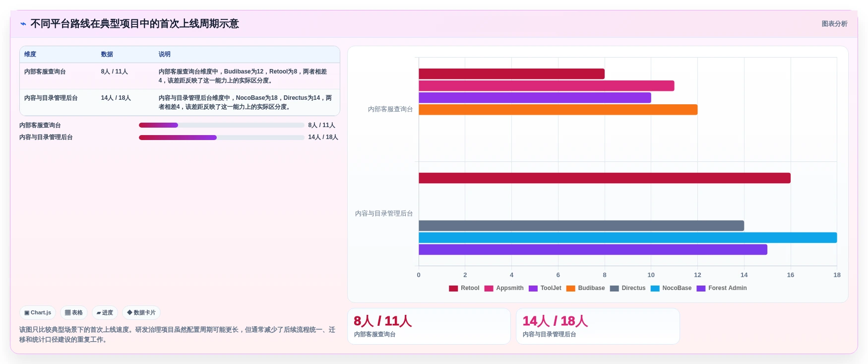Click the purple ToolJet bar in the chart

pyautogui.click(x=535, y=98)
